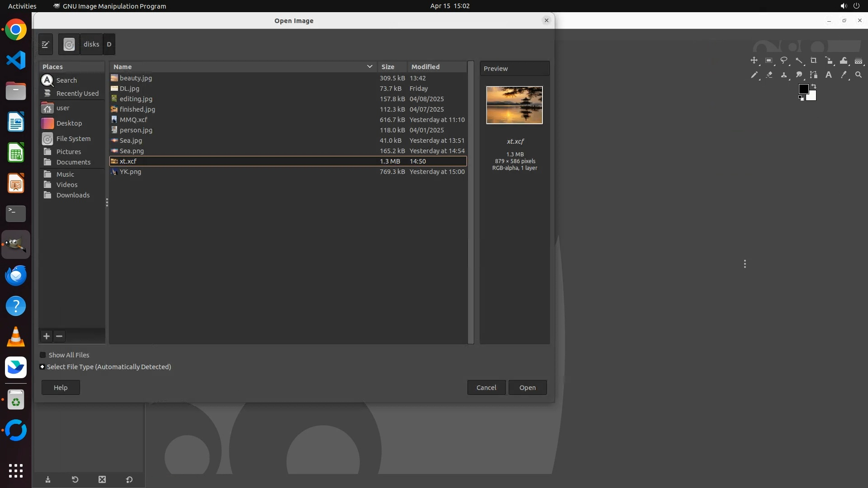868x488 pixels.
Task: Swap foreground and background colors arrow
Action: click(814, 86)
